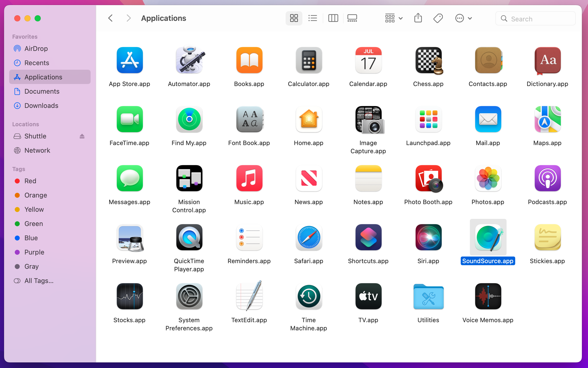588x368 pixels.
Task: Select the Shortcuts app icon
Action: tap(368, 237)
